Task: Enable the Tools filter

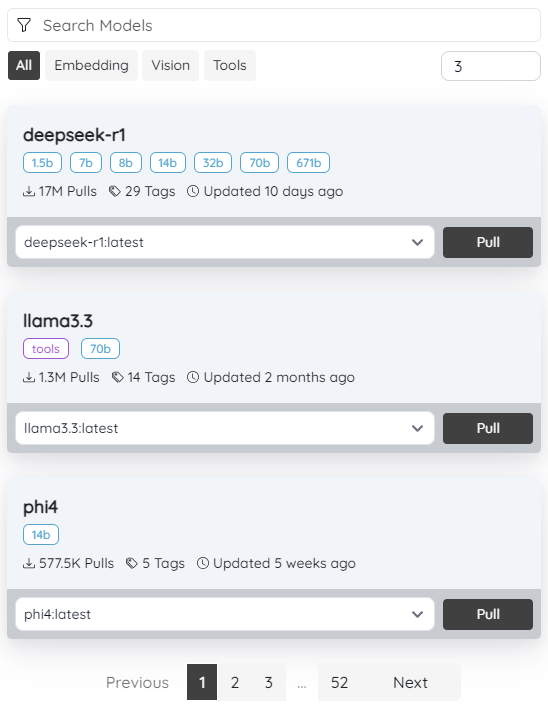Action: click(x=230, y=65)
